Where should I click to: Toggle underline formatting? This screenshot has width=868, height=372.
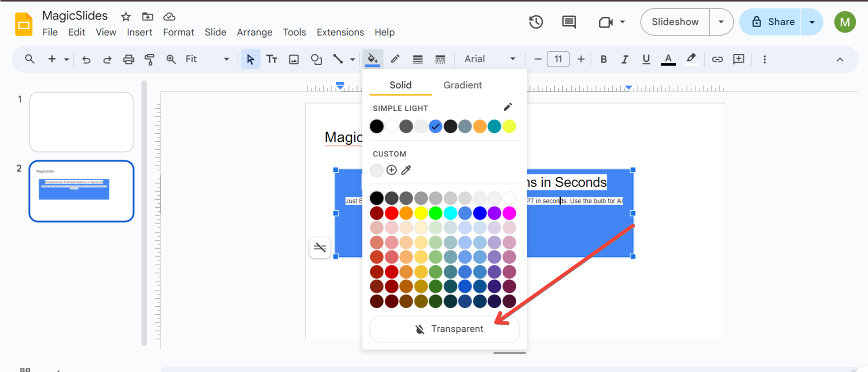[646, 59]
